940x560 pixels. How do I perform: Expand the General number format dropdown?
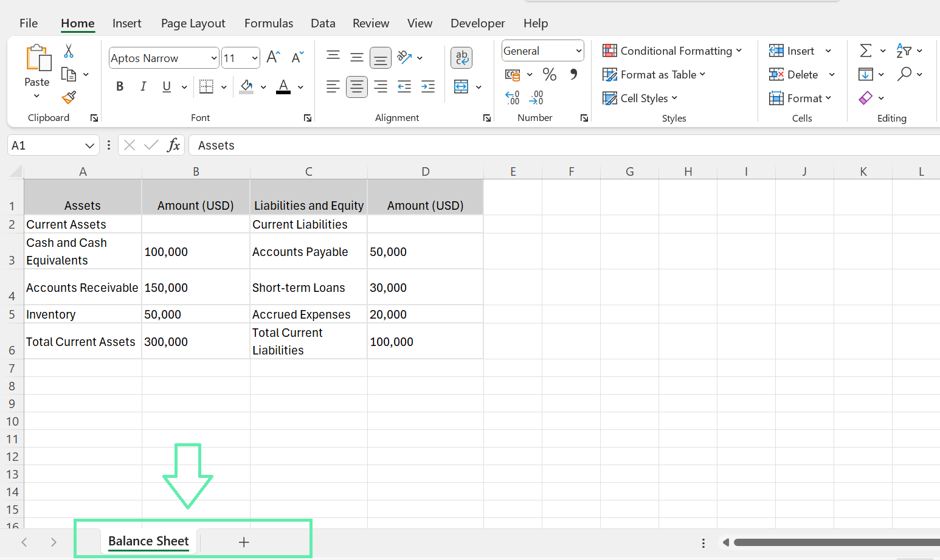578,51
